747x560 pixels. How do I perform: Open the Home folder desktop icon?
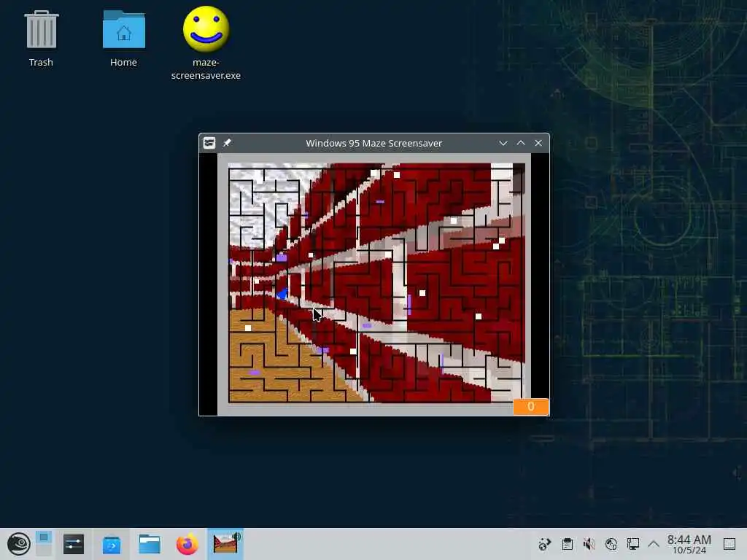click(x=123, y=39)
